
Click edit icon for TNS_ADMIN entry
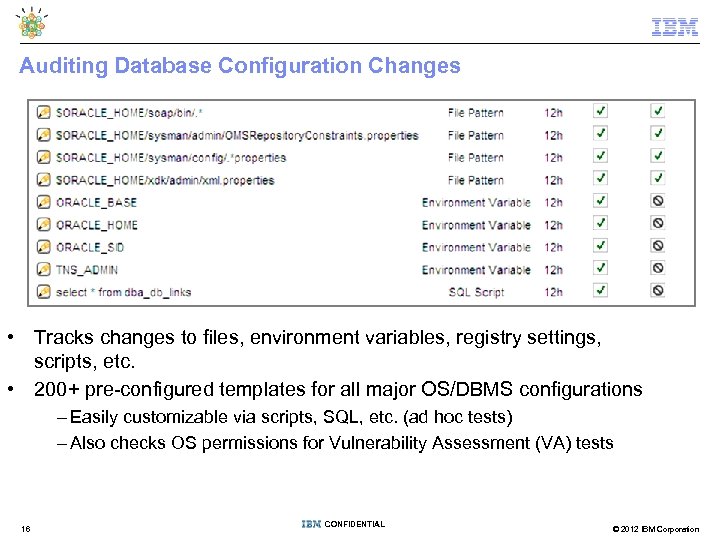[43, 269]
